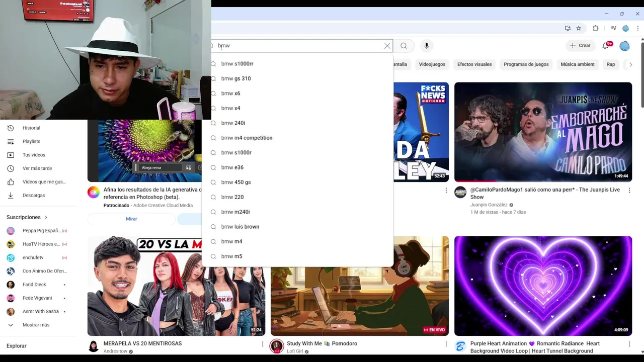The image size is (644, 362).
Task: Choose the bmw e36 suggestion
Action: 298,167
